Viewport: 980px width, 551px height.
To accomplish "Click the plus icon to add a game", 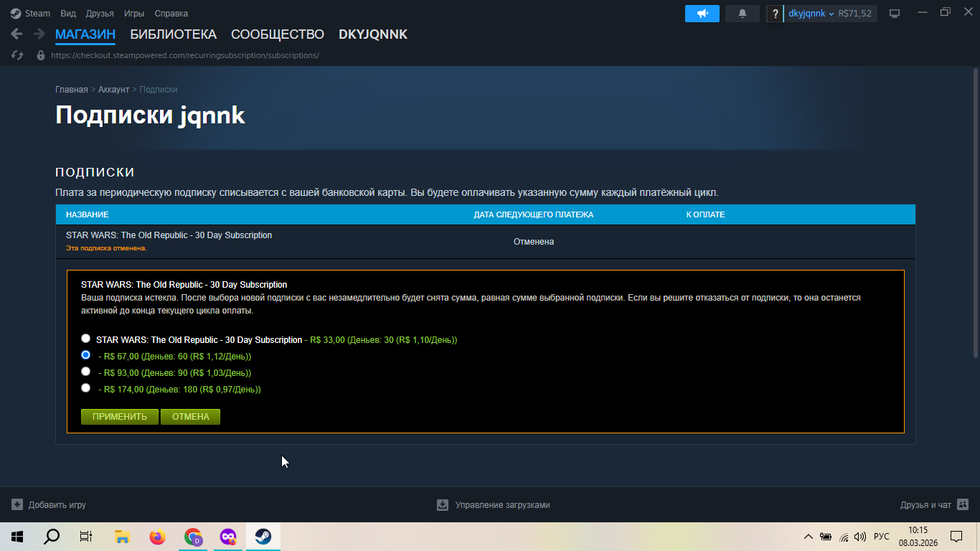I will [17, 504].
